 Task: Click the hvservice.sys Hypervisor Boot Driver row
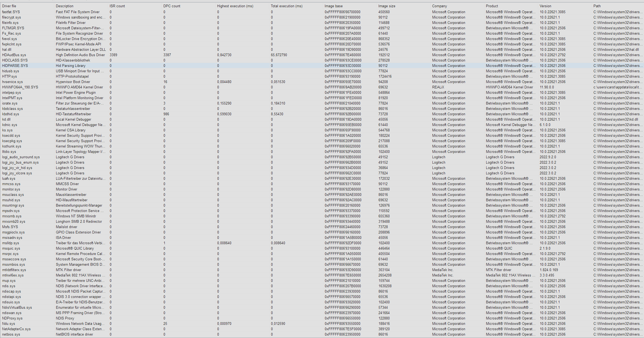12,82
